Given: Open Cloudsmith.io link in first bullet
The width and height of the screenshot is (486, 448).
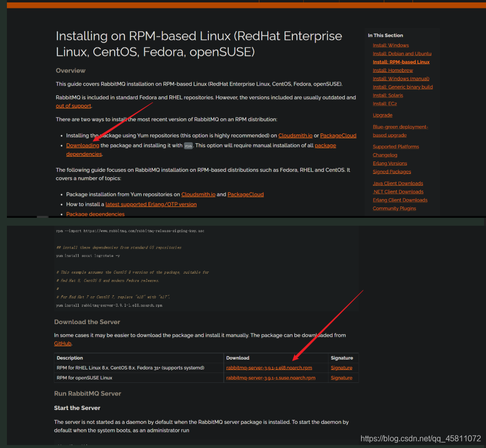Looking at the screenshot, I should pos(295,135).
